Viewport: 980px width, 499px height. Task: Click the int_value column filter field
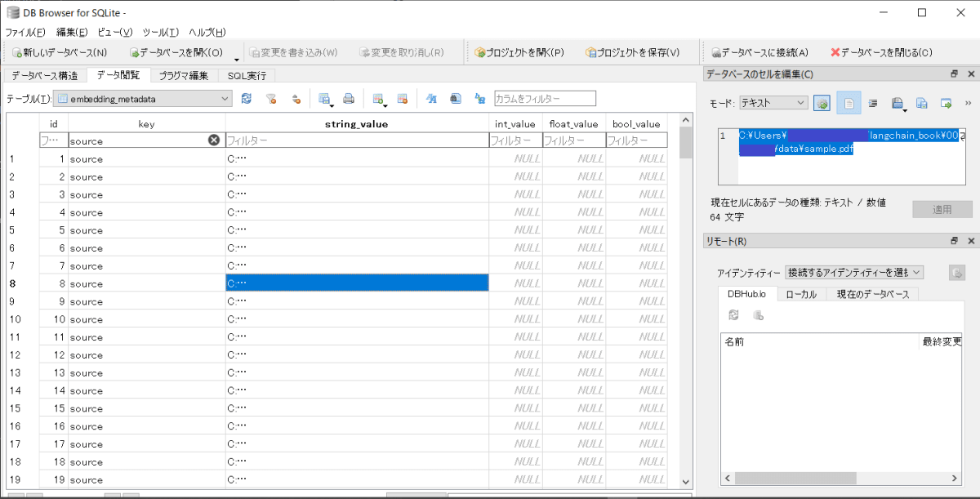coord(515,140)
